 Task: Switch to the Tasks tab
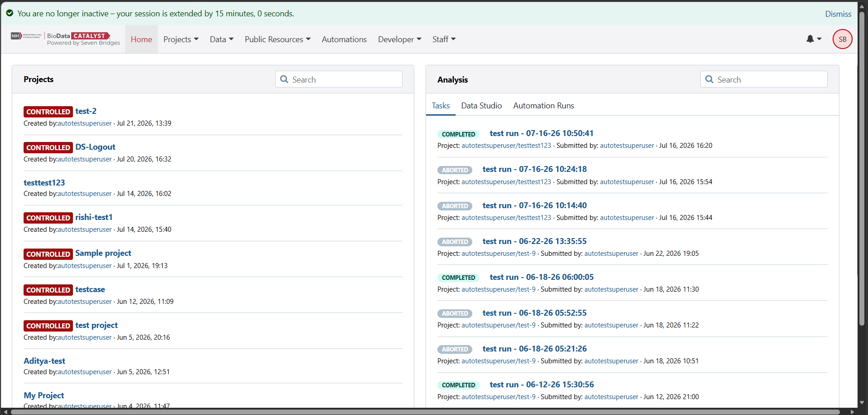click(x=441, y=106)
